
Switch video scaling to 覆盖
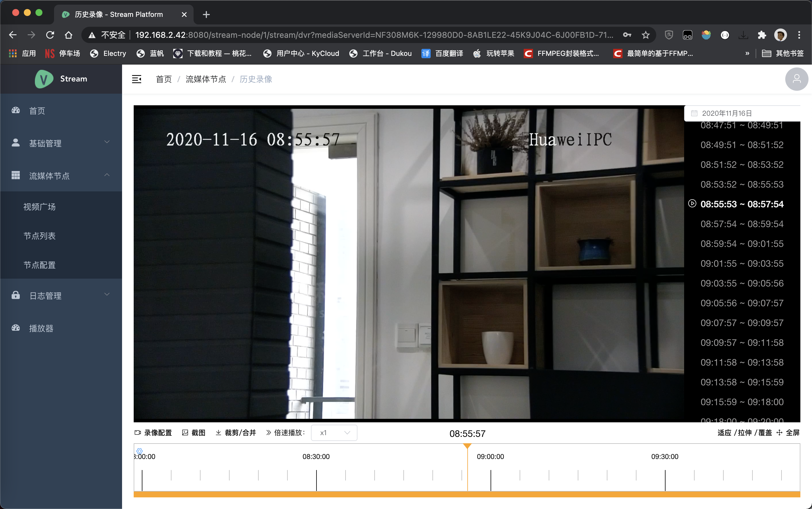(x=765, y=433)
